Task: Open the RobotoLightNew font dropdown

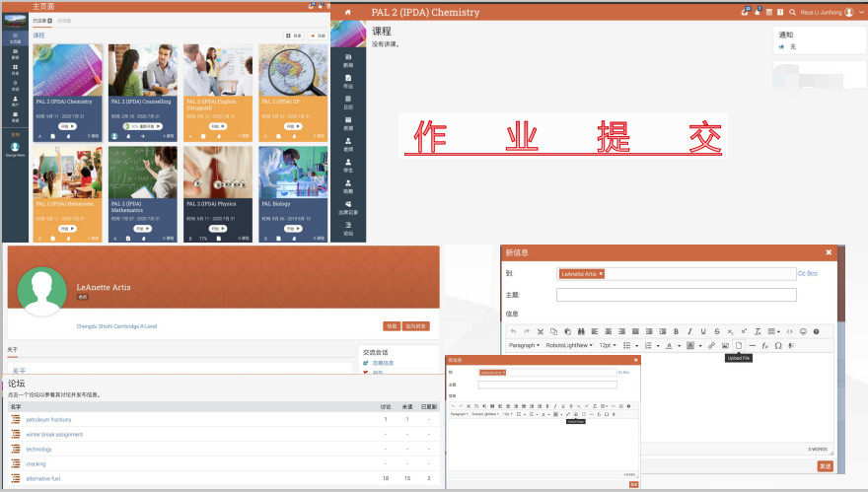Action: (569, 345)
